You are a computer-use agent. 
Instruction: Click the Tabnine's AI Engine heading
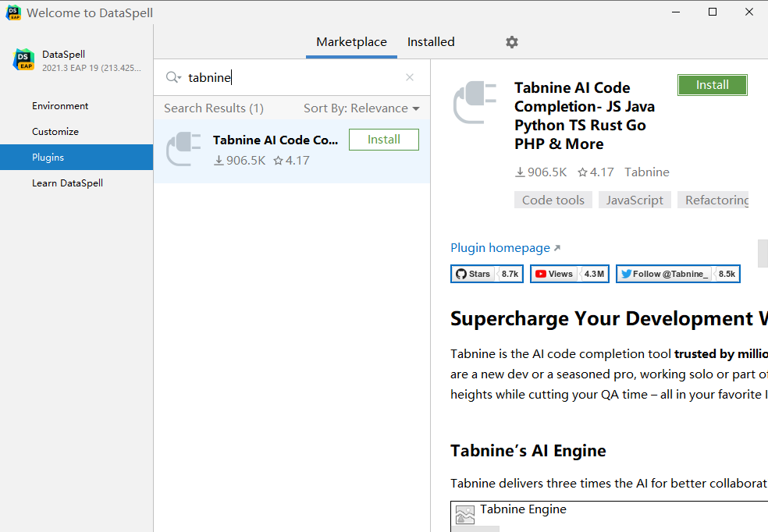[x=528, y=451]
